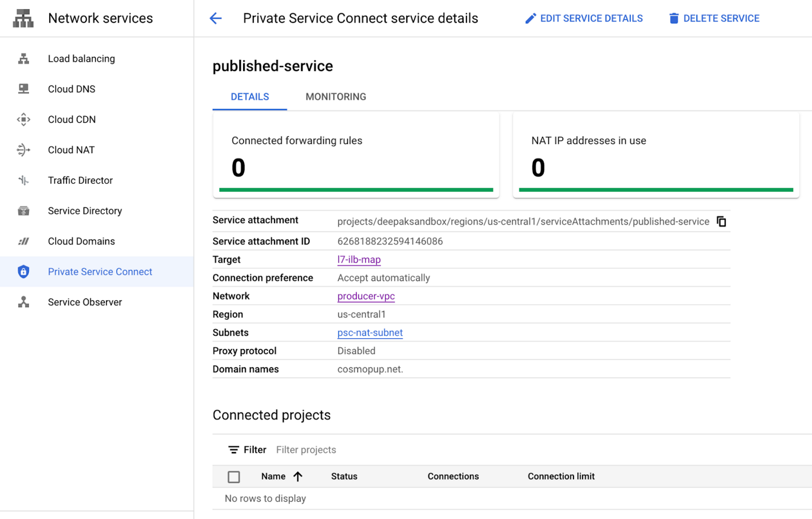
Task: Select Cloud CDN in navigation
Action: pyautogui.click(x=72, y=119)
